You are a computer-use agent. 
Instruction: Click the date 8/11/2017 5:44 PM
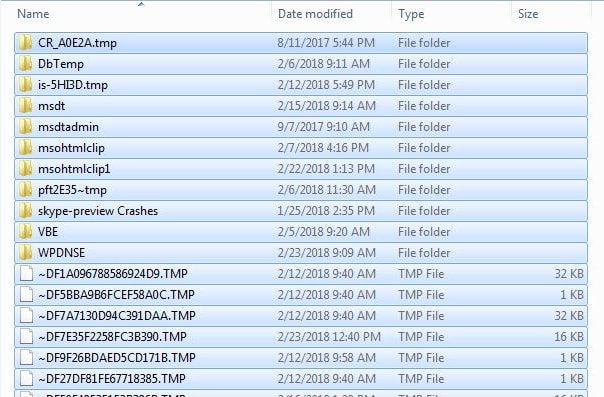pos(326,43)
